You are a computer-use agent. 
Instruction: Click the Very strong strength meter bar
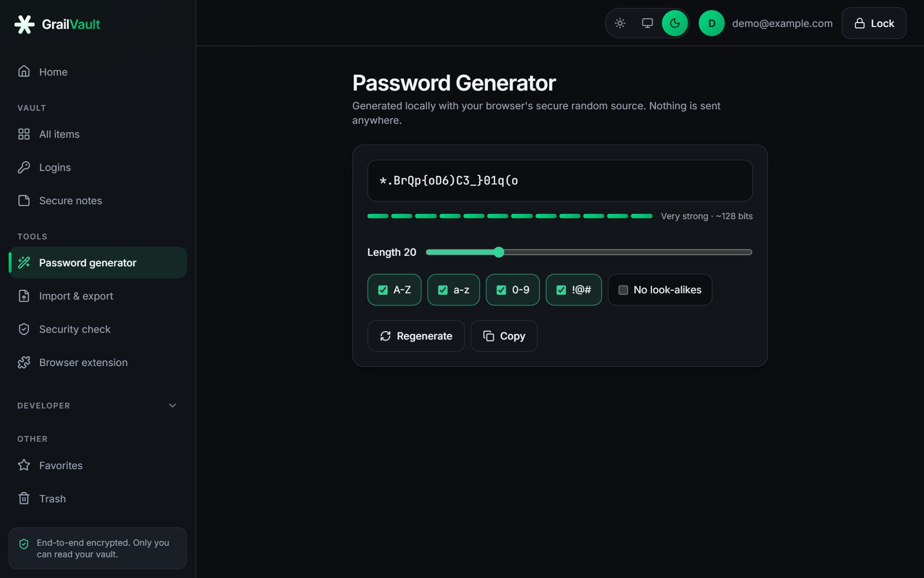pos(510,216)
